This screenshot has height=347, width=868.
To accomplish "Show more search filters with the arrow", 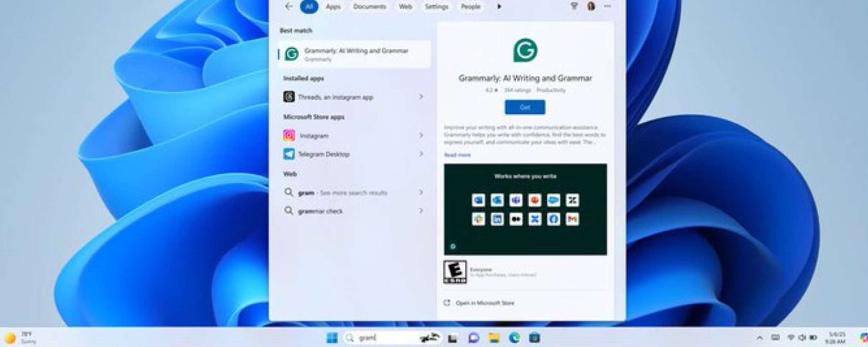I will click(499, 7).
